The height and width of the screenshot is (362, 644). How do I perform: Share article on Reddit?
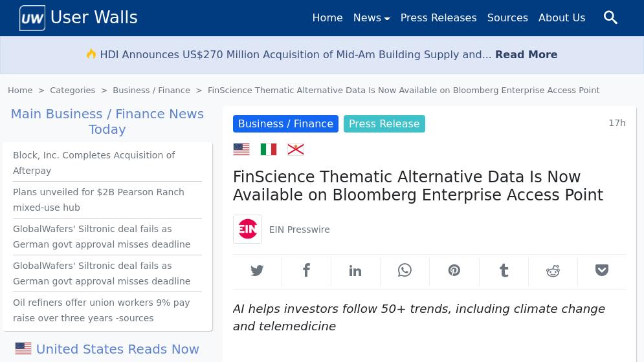point(553,270)
